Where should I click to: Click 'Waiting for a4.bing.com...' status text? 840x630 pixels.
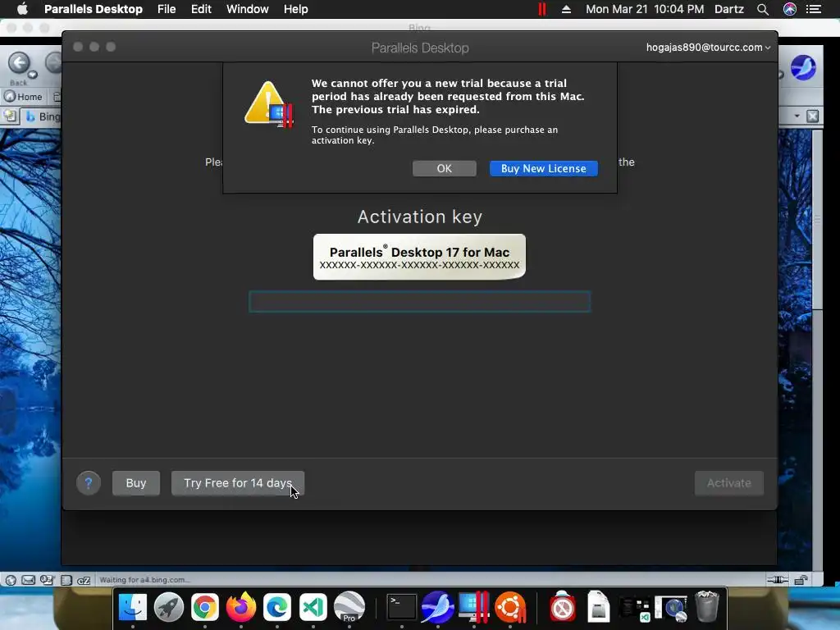coord(144,580)
